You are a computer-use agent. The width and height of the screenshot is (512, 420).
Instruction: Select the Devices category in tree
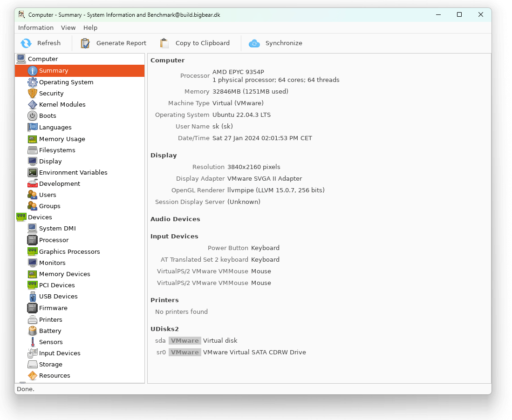[40, 217]
